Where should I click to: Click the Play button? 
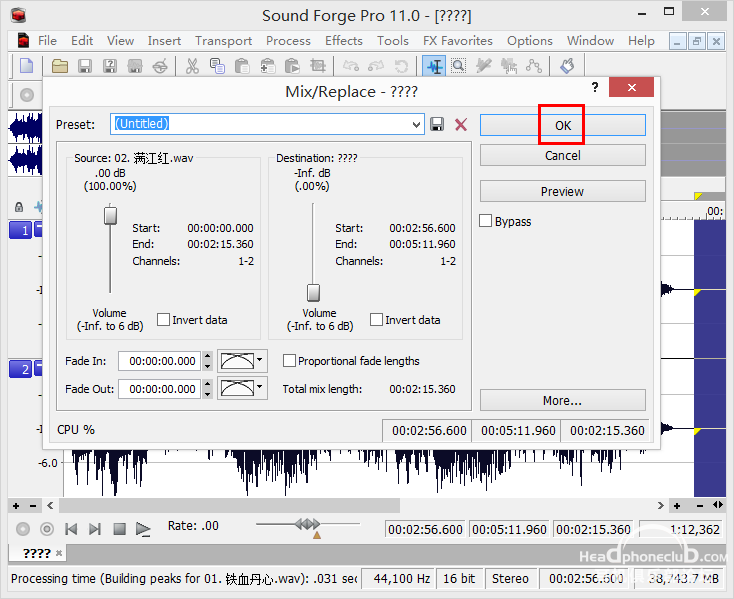click(x=143, y=529)
